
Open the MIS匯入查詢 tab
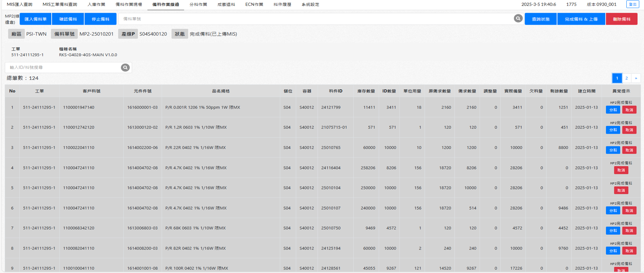(20, 5)
